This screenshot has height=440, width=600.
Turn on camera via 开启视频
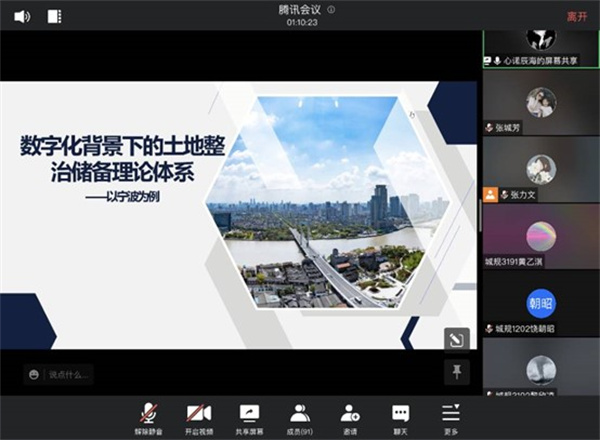point(198,418)
